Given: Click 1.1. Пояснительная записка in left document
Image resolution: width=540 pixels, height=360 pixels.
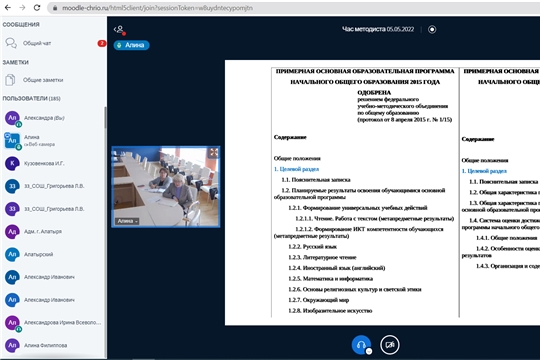Looking at the screenshot, I should click(x=316, y=180).
